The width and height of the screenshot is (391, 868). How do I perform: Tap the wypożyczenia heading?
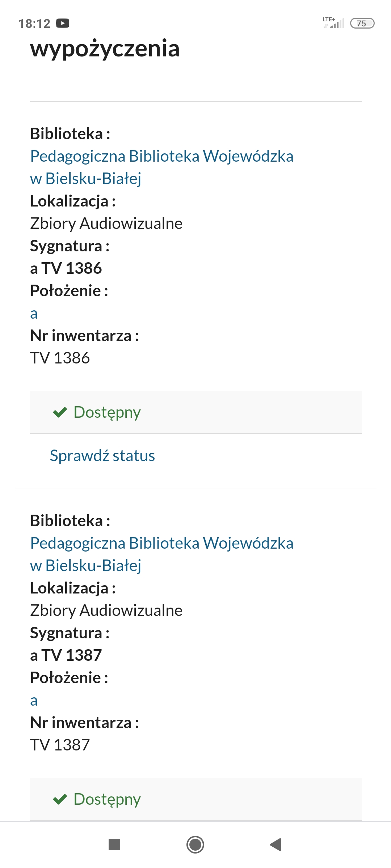[105, 48]
